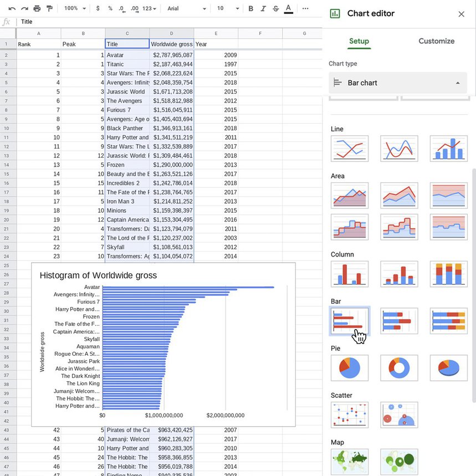Screen dimensions: 476x476
Task: Select the 100% stacked area chart
Action: (449, 196)
